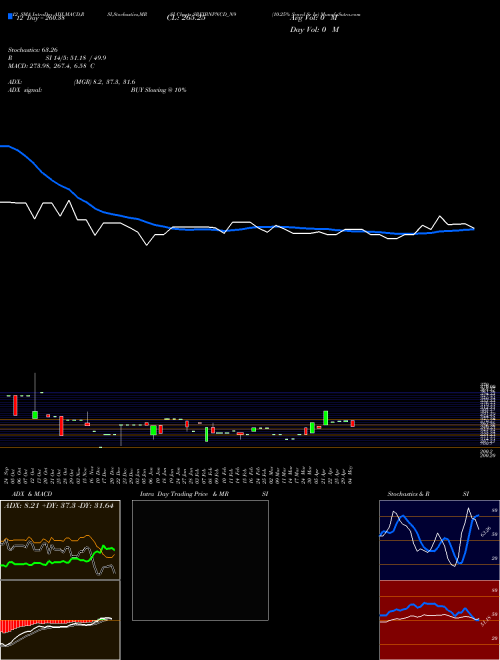The image size is (500, 660).
Task: Select the '12 Day = 260.38' label
Action: [40, 18]
